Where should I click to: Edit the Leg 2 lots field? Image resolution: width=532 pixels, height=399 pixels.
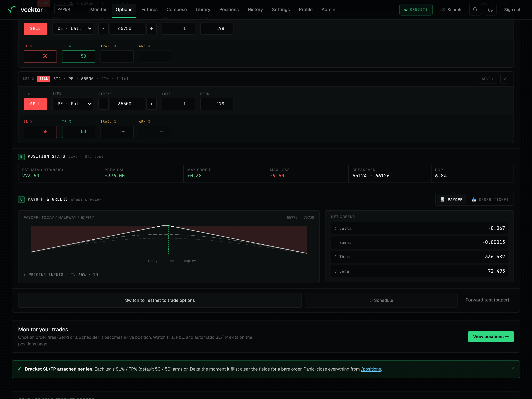(x=178, y=104)
